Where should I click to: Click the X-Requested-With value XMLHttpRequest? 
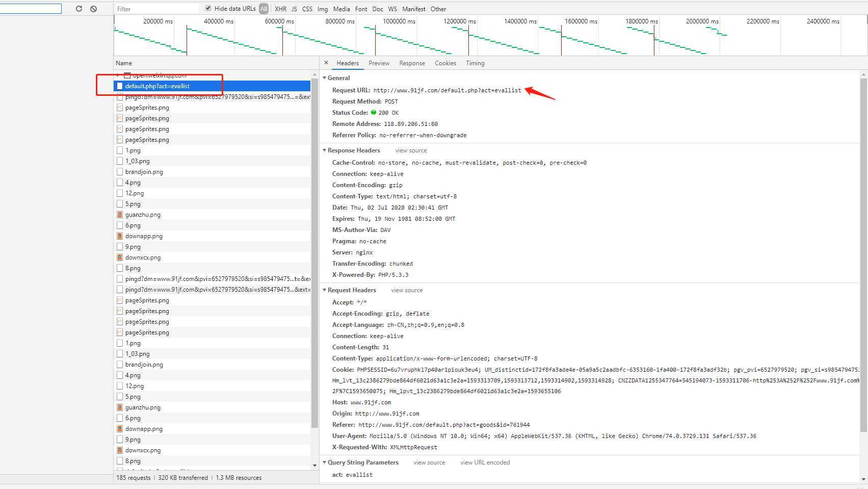[413, 447]
